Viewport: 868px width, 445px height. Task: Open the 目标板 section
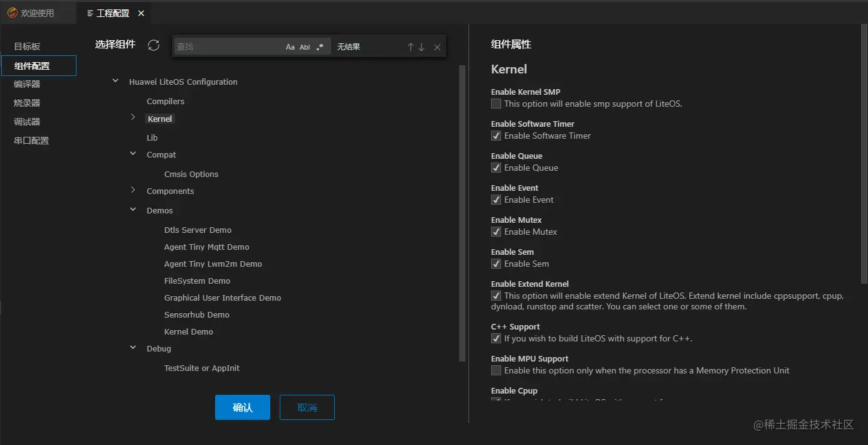(x=27, y=46)
